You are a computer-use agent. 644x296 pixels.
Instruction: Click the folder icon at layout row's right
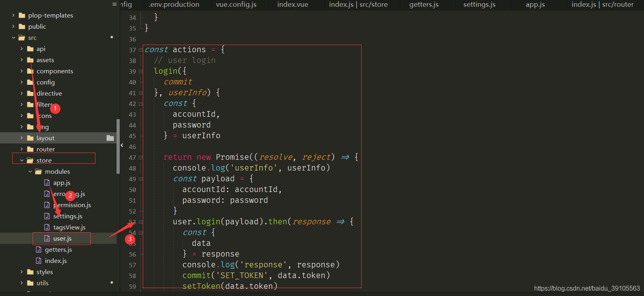pyautogui.click(x=110, y=138)
